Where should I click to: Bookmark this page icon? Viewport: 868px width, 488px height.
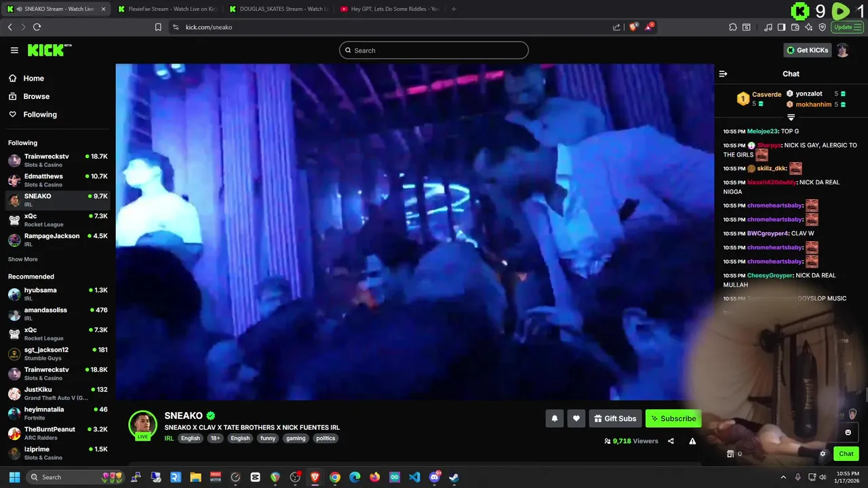click(158, 27)
